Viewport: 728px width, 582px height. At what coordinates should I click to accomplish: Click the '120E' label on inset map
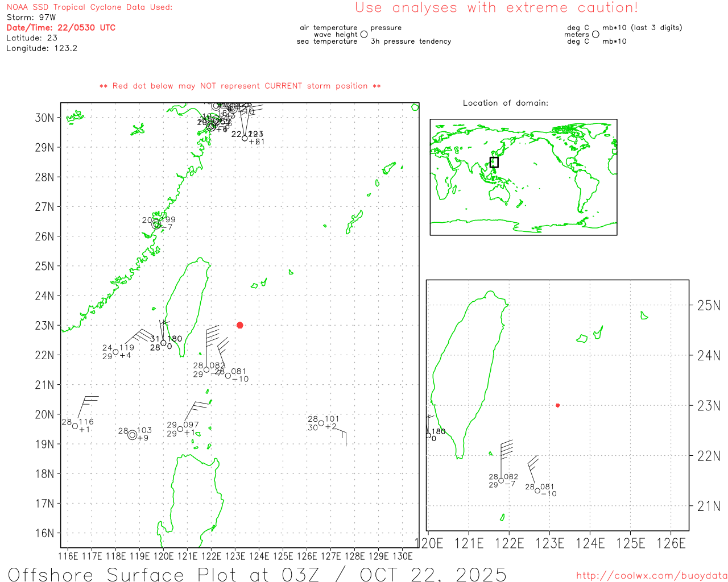[x=429, y=544]
